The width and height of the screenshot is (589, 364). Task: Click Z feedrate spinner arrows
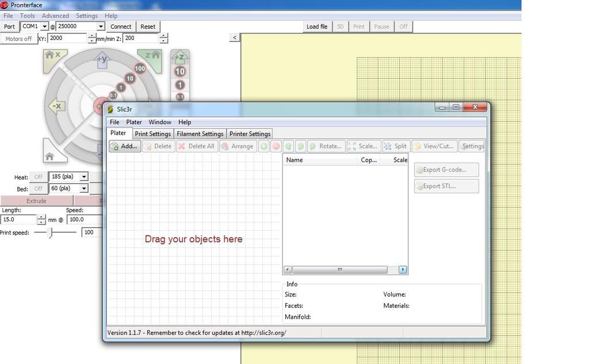click(x=163, y=39)
